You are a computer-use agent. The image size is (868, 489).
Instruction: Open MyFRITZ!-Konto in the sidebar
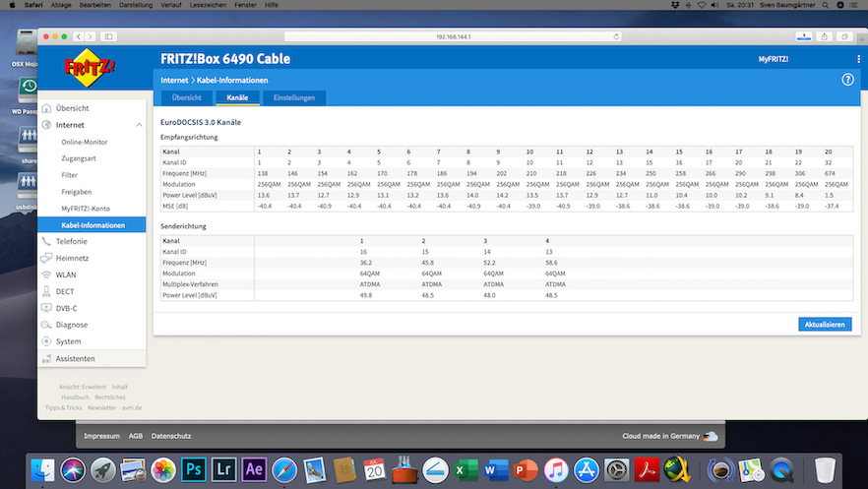pyautogui.click(x=86, y=209)
